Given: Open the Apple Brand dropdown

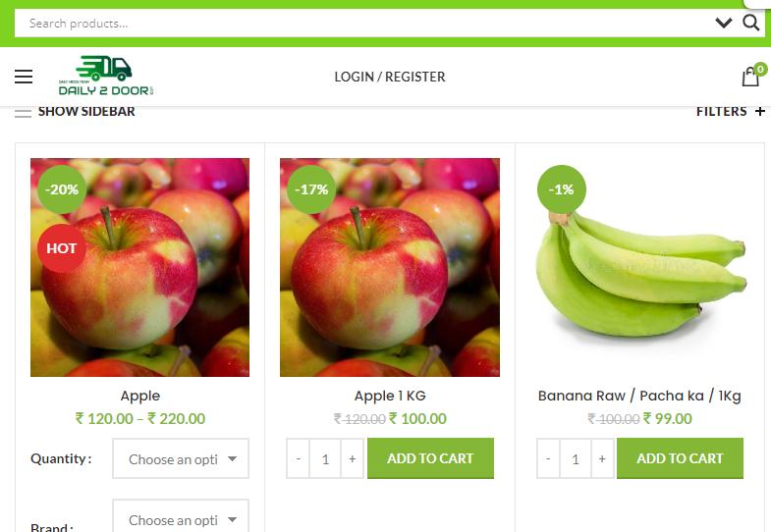Looking at the screenshot, I should click(181, 516).
